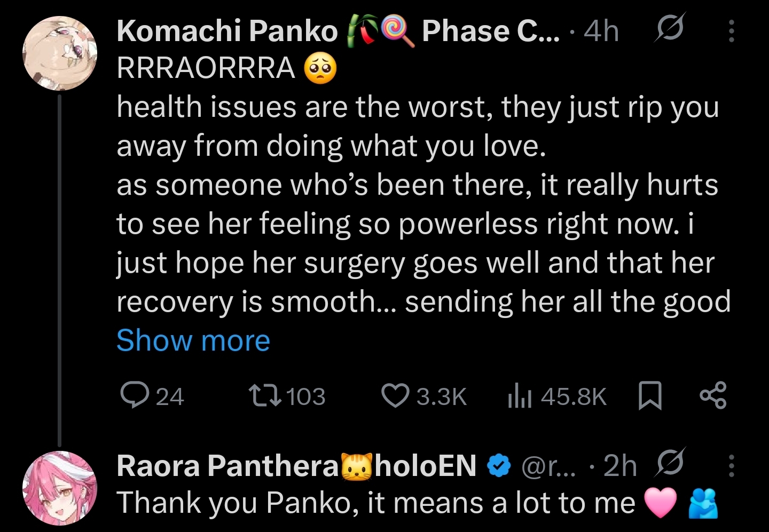Expand tweet with Show more
Viewport: 769px width, 532px height.
(193, 340)
